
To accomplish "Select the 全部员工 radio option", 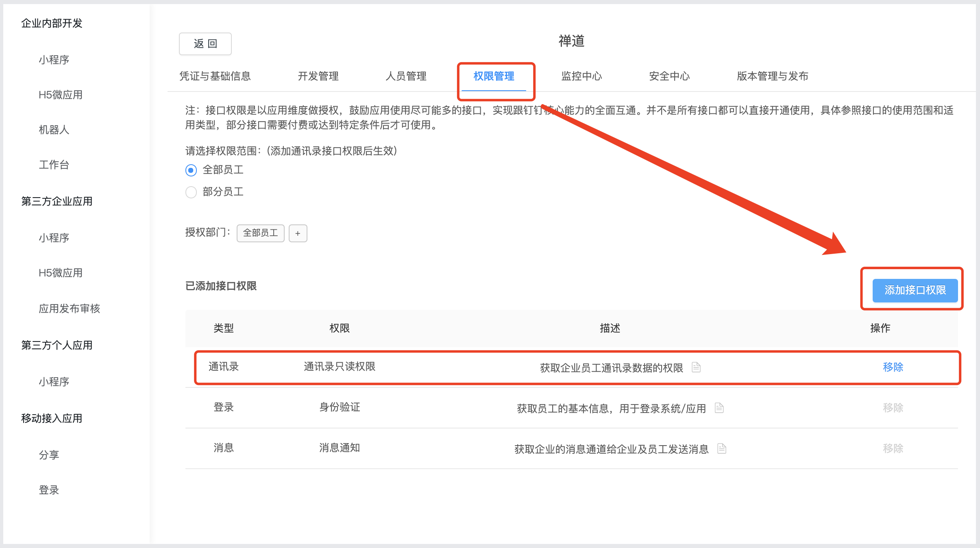I will coord(191,170).
